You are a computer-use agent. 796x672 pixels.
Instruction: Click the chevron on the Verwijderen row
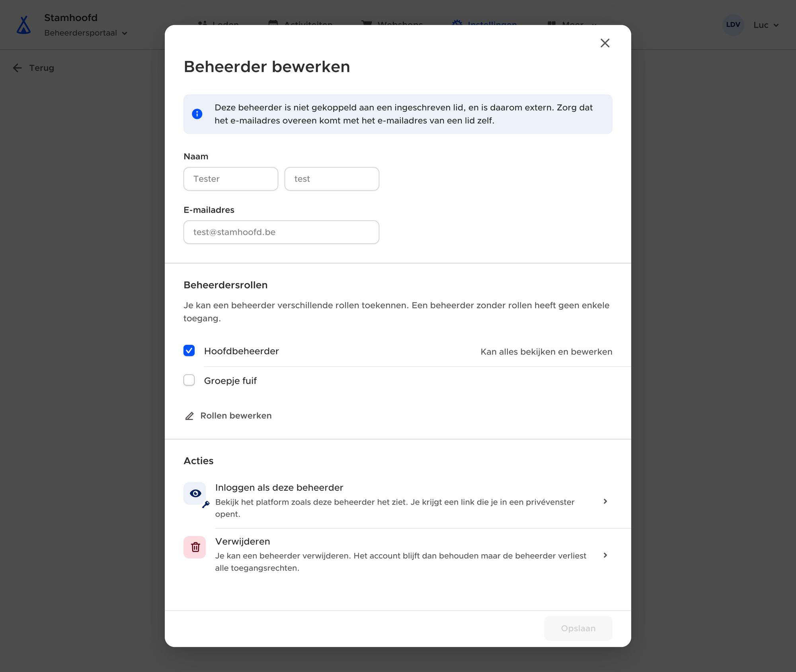pyautogui.click(x=605, y=555)
